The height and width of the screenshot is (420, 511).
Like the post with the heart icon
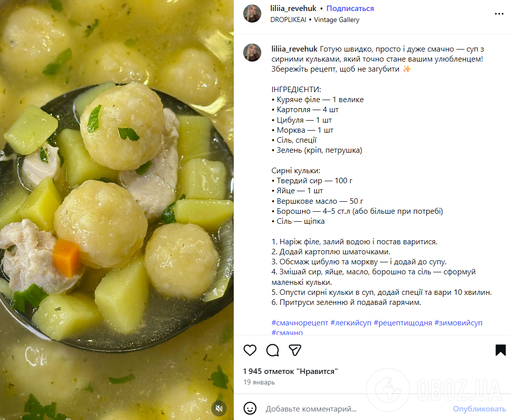tap(250, 350)
